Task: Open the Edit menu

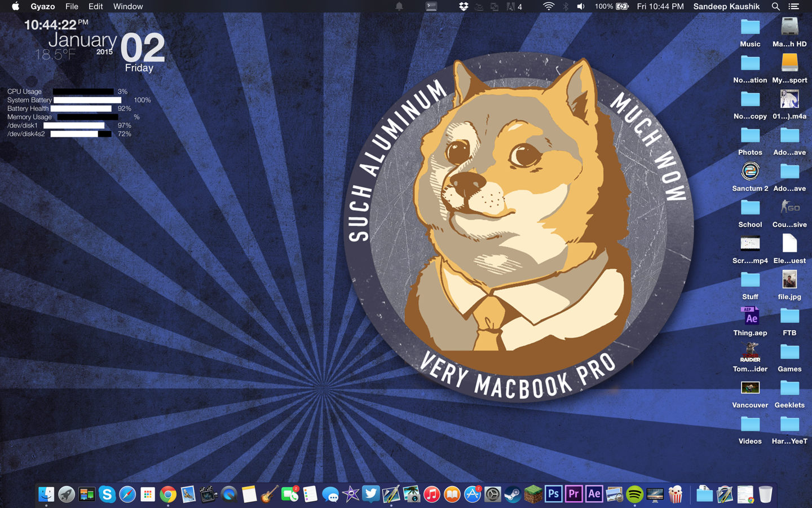Action: [x=95, y=6]
